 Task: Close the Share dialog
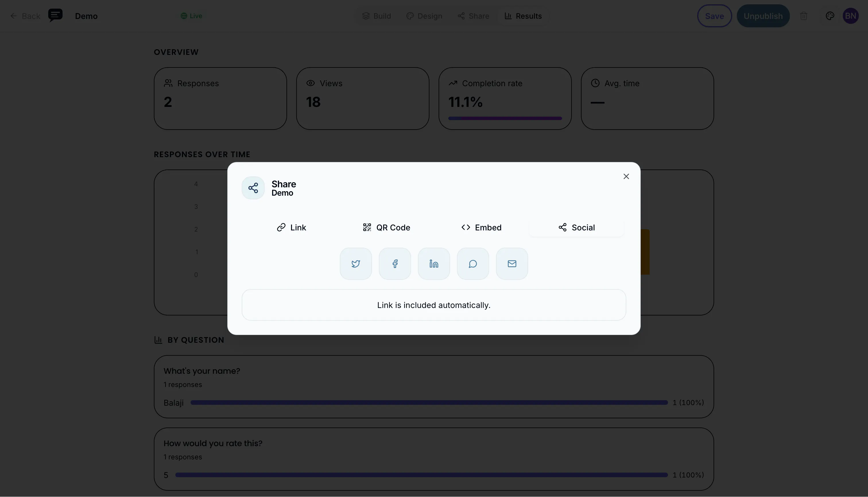point(626,176)
